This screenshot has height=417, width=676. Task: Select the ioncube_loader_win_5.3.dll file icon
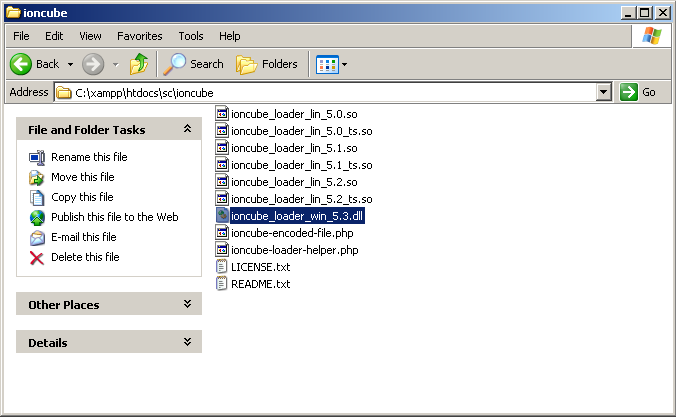point(223,216)
